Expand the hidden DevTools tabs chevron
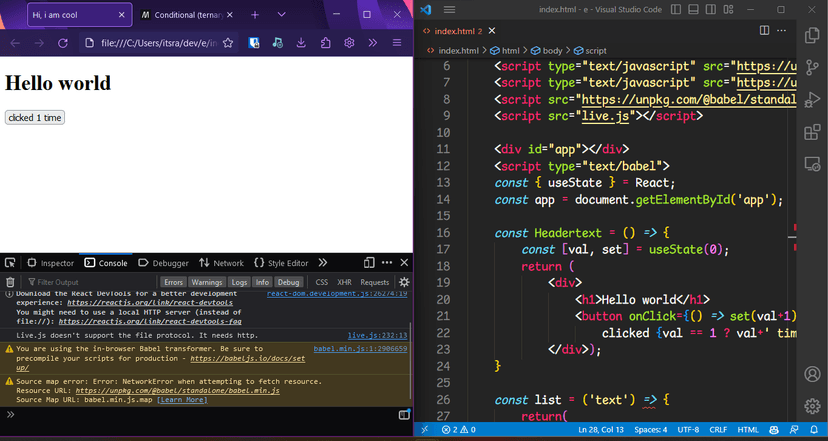 (320, 263)
